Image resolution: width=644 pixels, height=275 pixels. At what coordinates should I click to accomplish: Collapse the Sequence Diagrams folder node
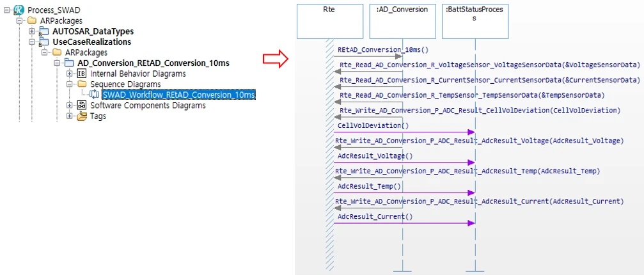pos(70,84)
